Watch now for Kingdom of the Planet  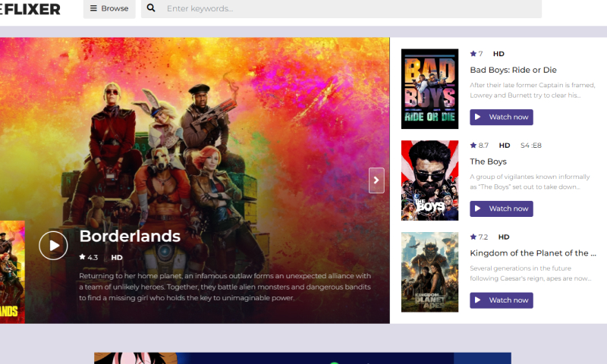coord(502,300)
